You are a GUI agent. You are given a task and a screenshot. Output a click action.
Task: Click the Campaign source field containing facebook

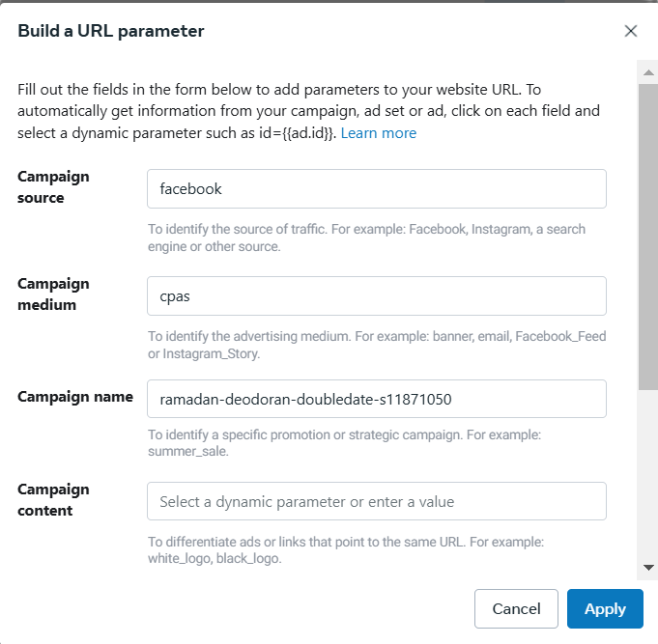(376, 189)
